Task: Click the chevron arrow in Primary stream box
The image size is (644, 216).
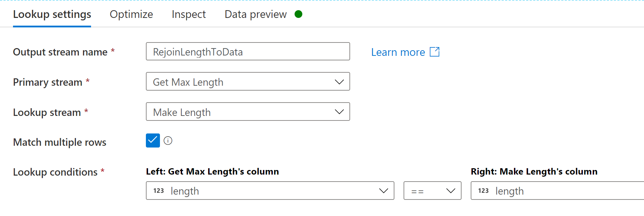Action: [x=339, y=82]
